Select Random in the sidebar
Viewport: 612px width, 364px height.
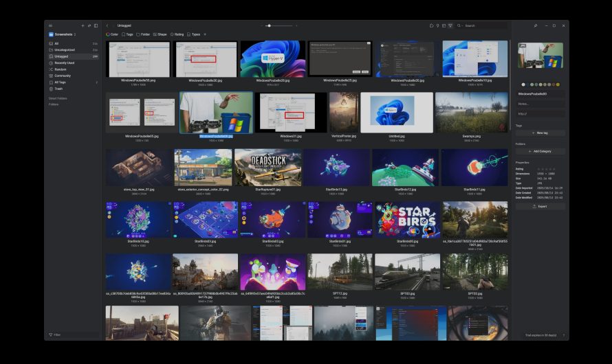pos(61,69)
